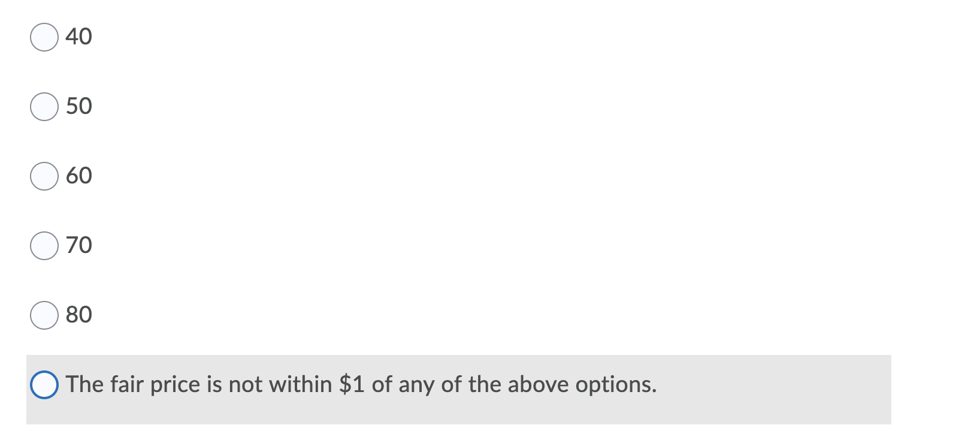Click the answer option labeled 80
980x446 pixels.
pos(79,314)
